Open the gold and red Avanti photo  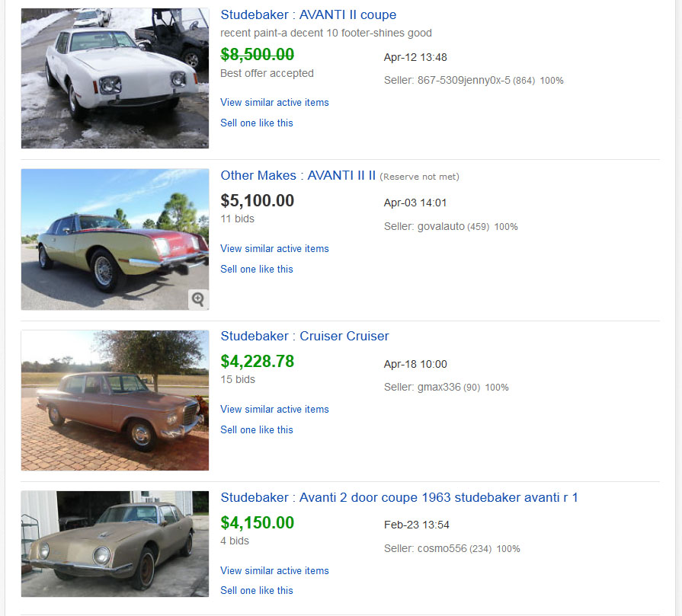pos(115,239)
